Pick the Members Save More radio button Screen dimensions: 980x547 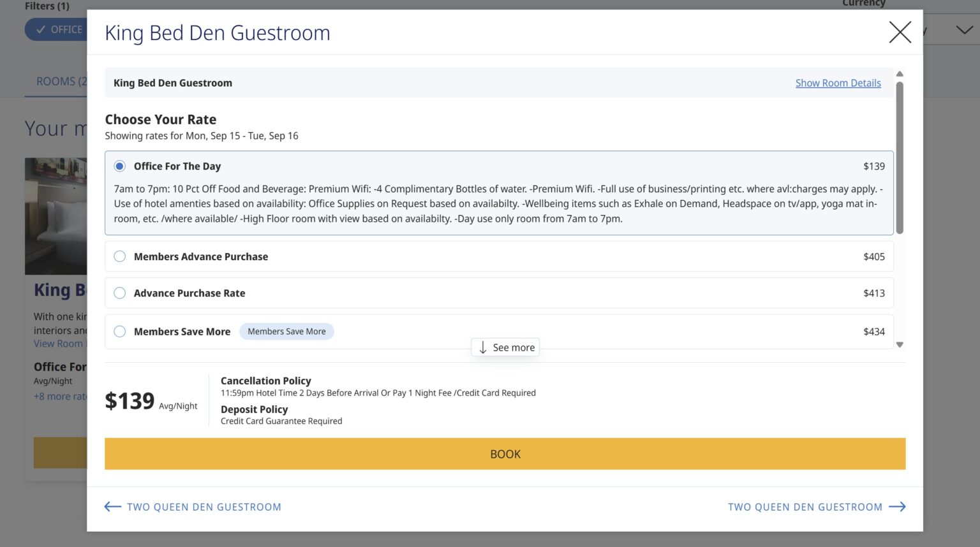[x=120, y=332]
